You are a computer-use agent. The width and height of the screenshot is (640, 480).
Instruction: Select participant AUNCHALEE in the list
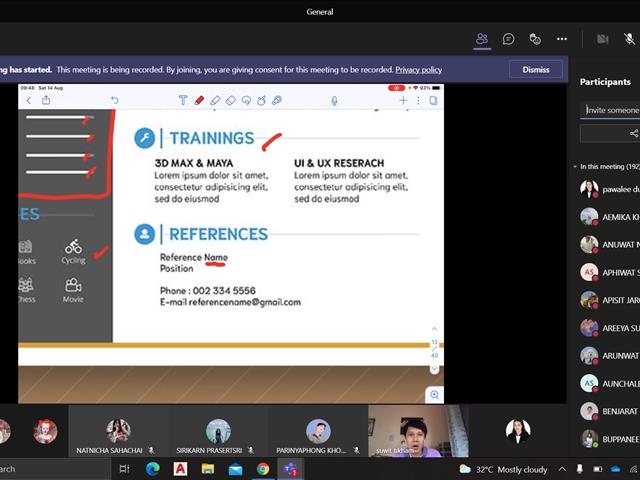[x=610, y=383]
